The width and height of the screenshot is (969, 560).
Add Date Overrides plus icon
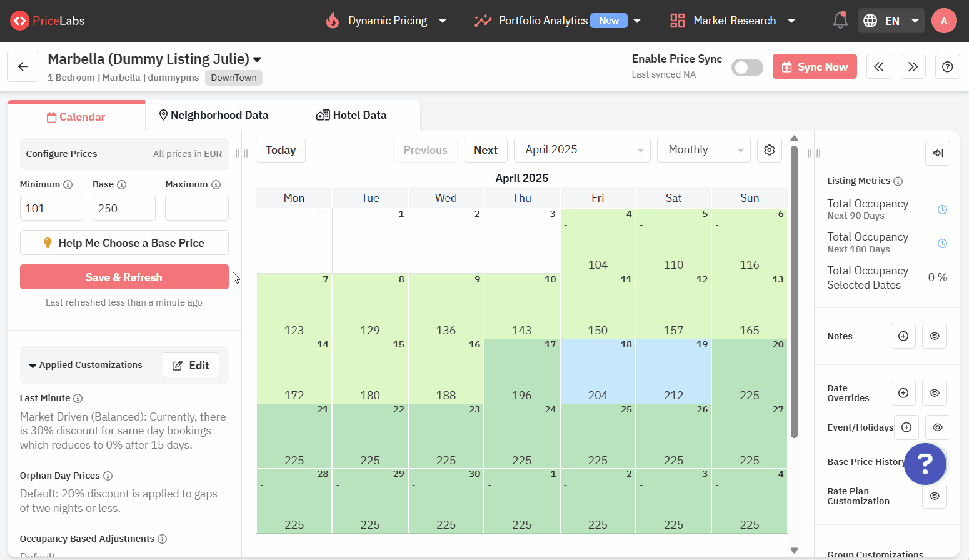click(x=903, y=393)
